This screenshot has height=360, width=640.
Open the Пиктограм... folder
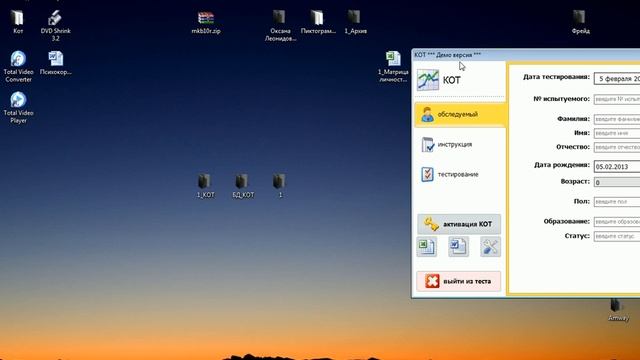318,22
